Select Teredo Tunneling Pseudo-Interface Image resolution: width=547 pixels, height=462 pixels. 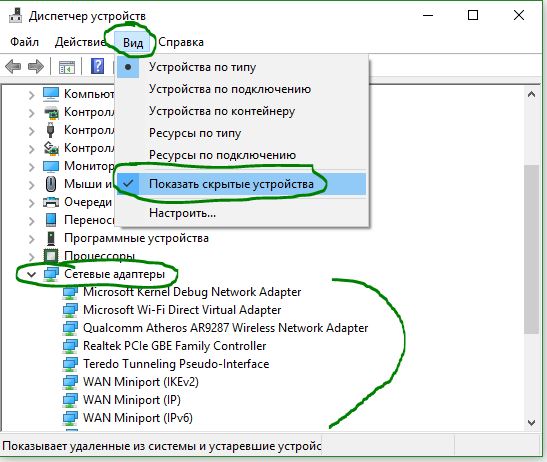tap(176, 364)
